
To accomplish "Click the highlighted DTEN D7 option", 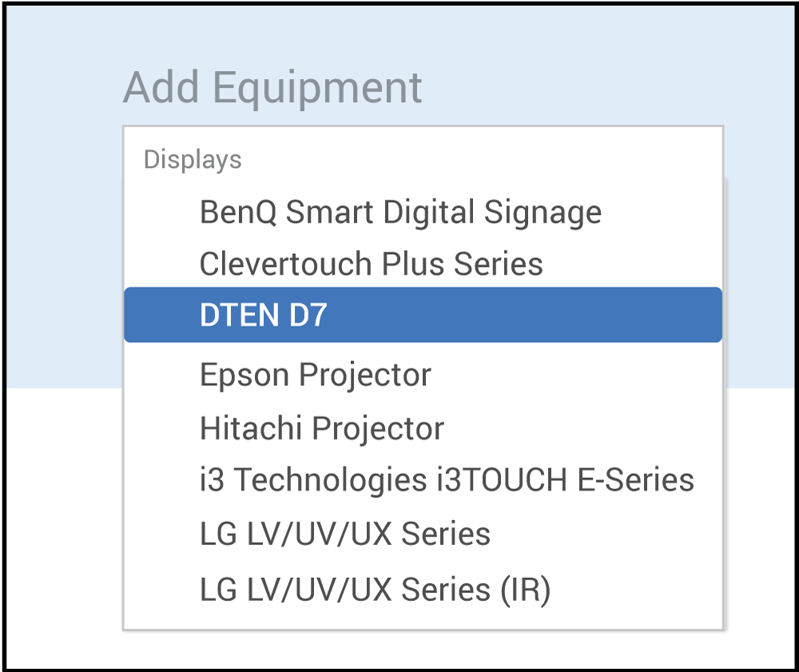I will (423, 315).
